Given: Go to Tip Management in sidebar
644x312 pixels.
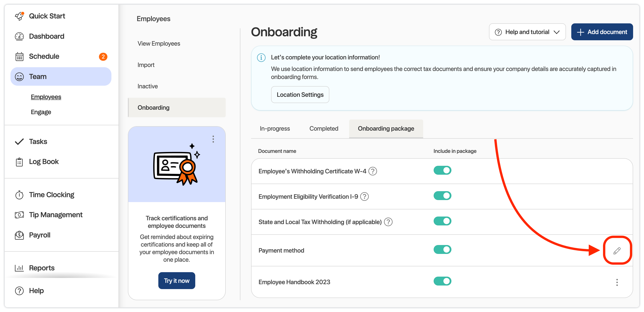Looking at the screenshot, I should coord(56,215).
